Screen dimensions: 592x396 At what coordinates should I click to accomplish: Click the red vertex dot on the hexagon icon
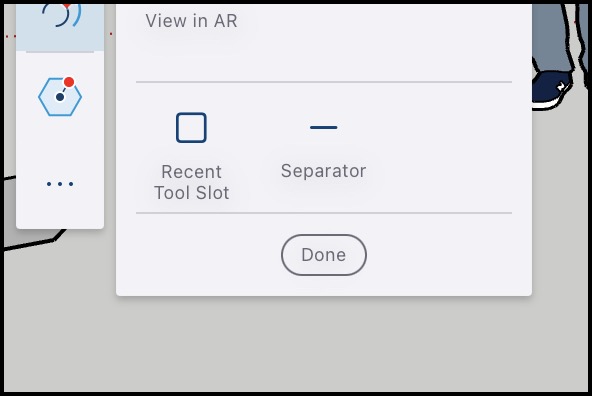coord(69,82)
